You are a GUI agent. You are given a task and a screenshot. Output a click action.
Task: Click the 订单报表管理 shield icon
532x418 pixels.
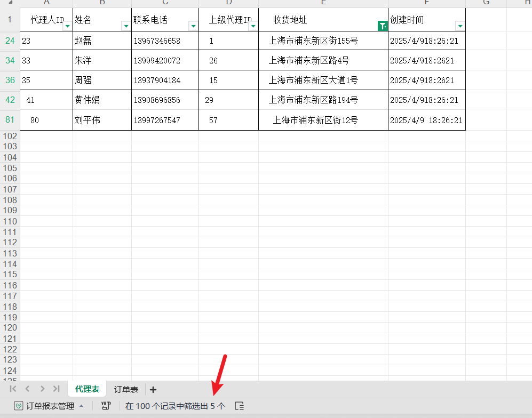coord(18,406)
